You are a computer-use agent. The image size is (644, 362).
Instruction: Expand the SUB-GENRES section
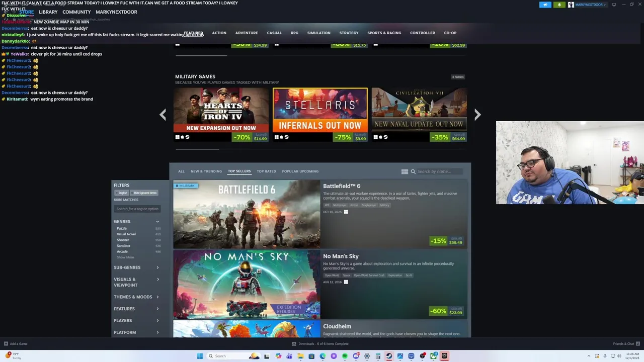pos(136,267)
